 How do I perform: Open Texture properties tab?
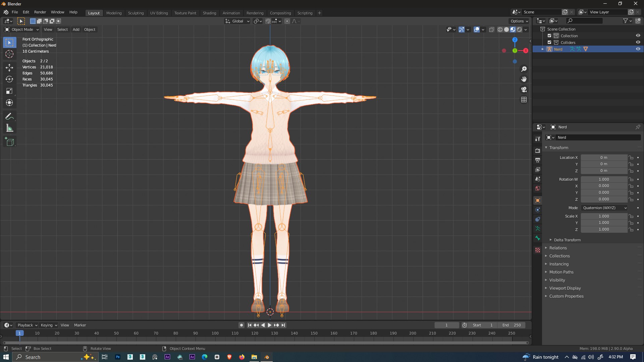(538, 250)
